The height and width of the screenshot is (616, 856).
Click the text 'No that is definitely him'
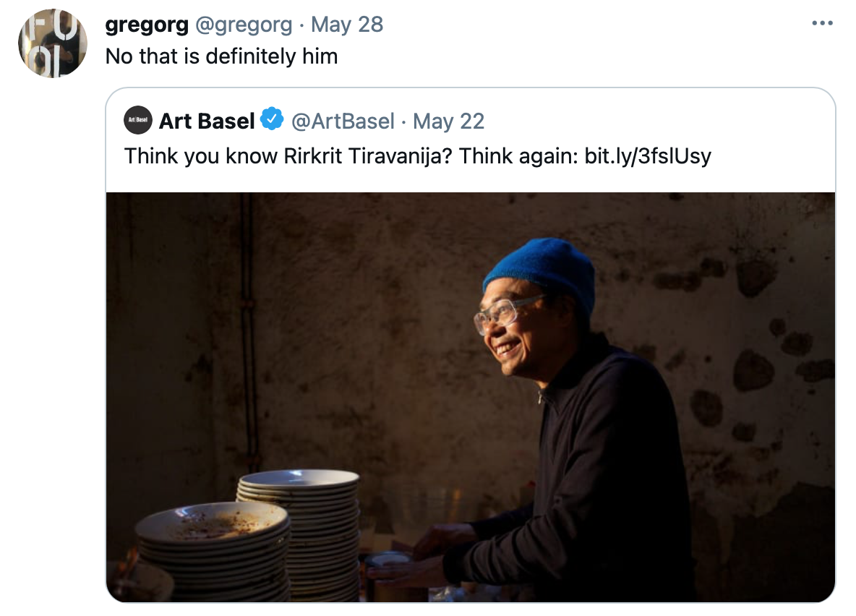point(221,56)
